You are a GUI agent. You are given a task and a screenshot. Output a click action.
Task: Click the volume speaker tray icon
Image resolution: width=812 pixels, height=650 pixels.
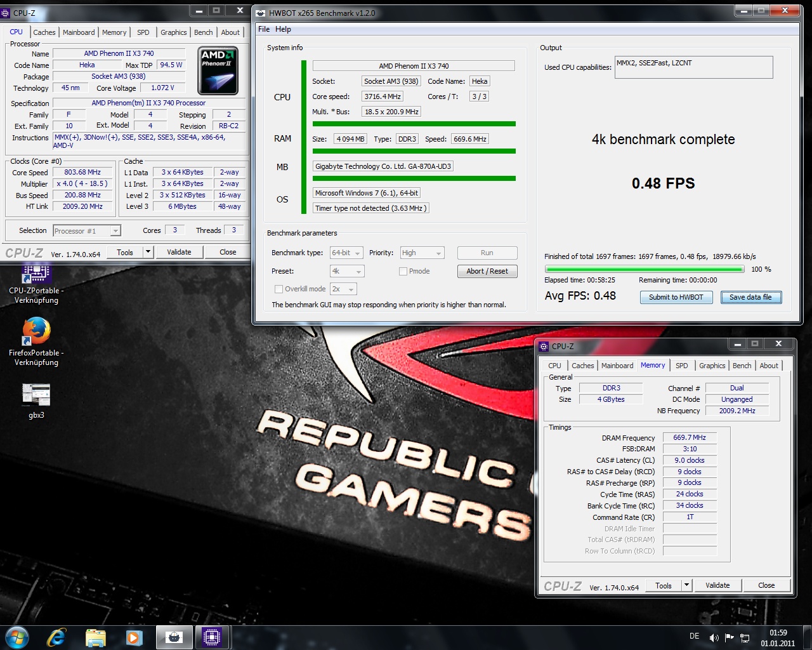[714, 637]
